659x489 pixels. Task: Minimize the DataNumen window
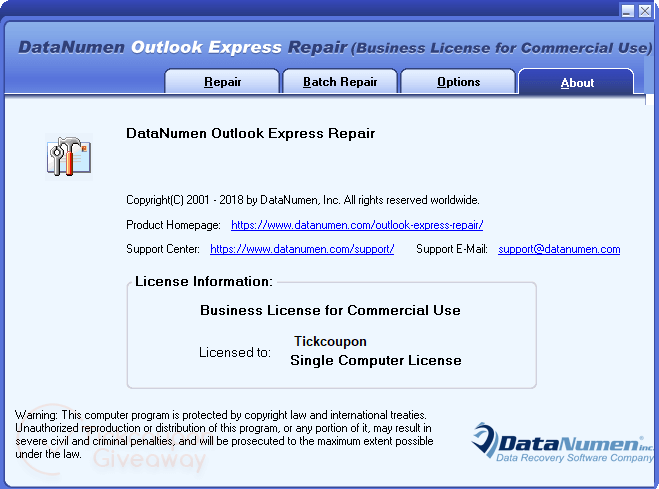[x=628, y=11]
